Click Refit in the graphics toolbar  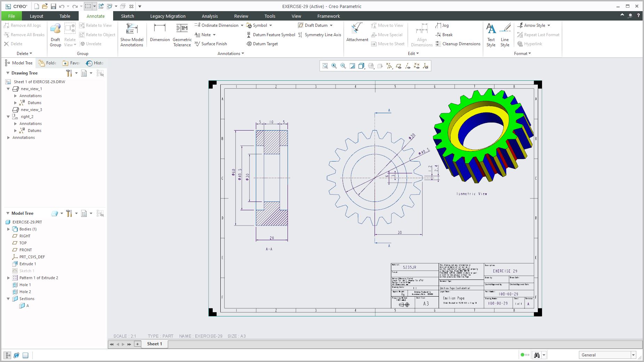(325, 66)
